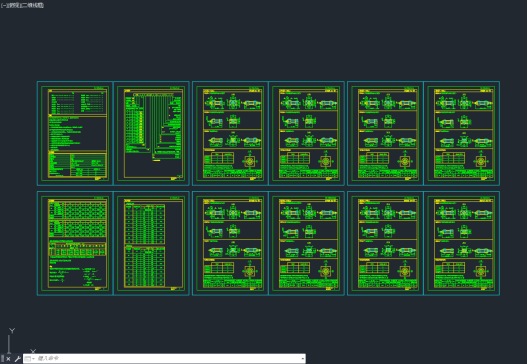527x364 pixels.
Task: Expand command history arrow at right end
Action: tap(303, 359)
